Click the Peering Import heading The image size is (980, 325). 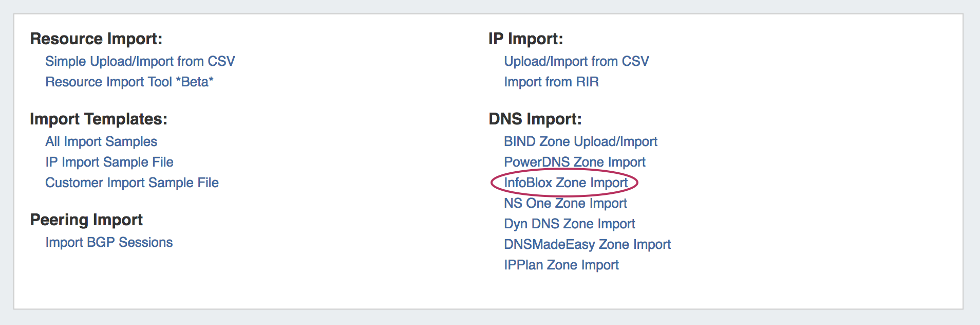(x=86, y=220)
